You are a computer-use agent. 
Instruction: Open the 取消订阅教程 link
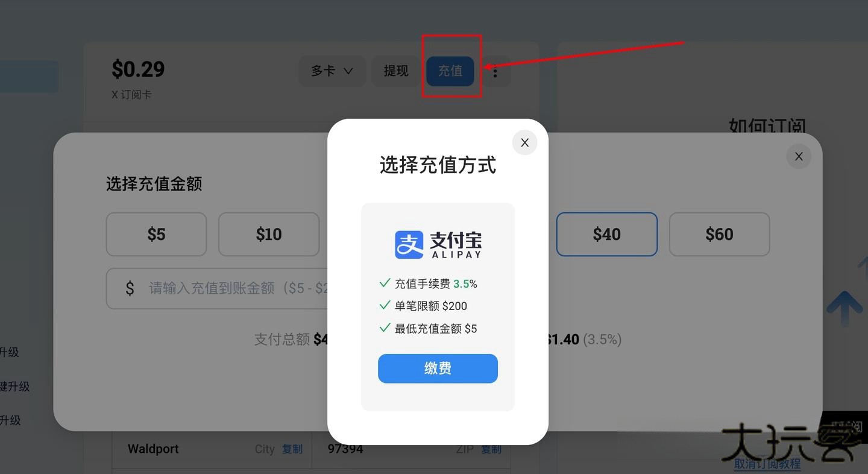tap(767, 463)
